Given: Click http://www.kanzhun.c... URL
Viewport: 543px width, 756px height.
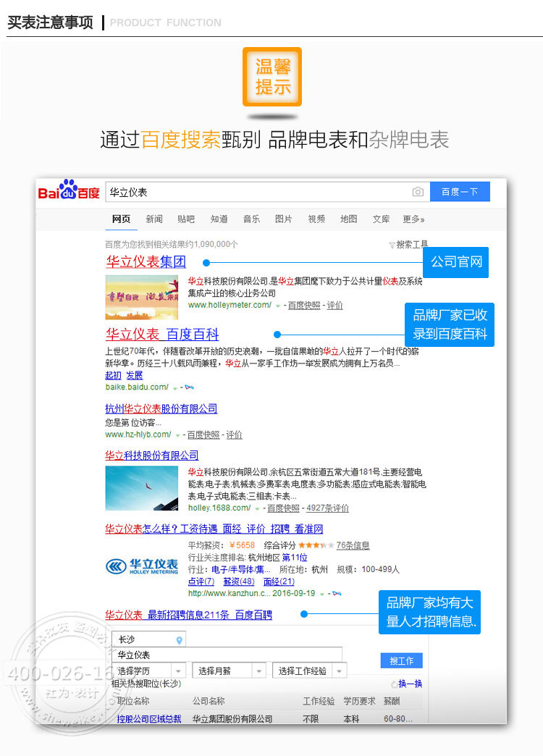Looking at the screenshot, I should point(228,593).
